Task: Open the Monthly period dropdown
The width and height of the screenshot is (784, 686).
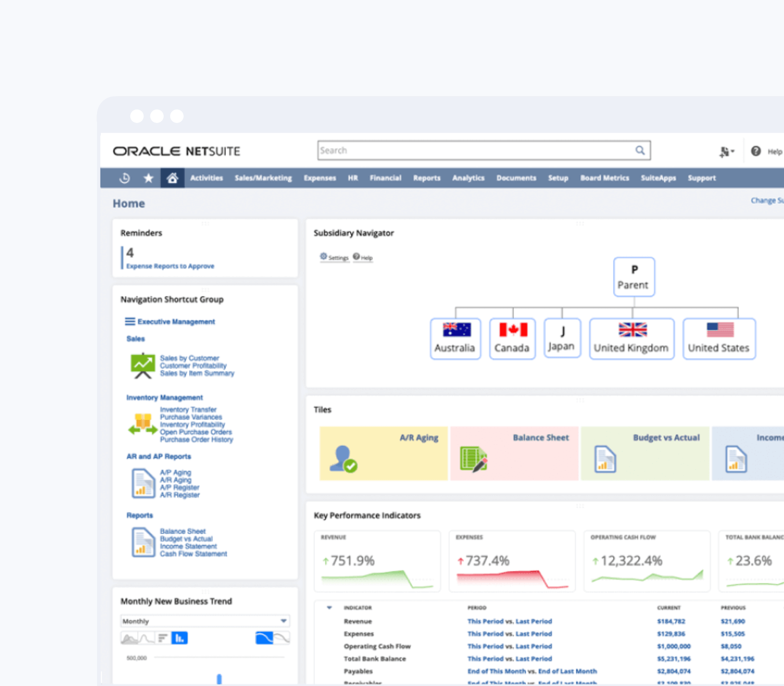Action: [x=205, y=621]
